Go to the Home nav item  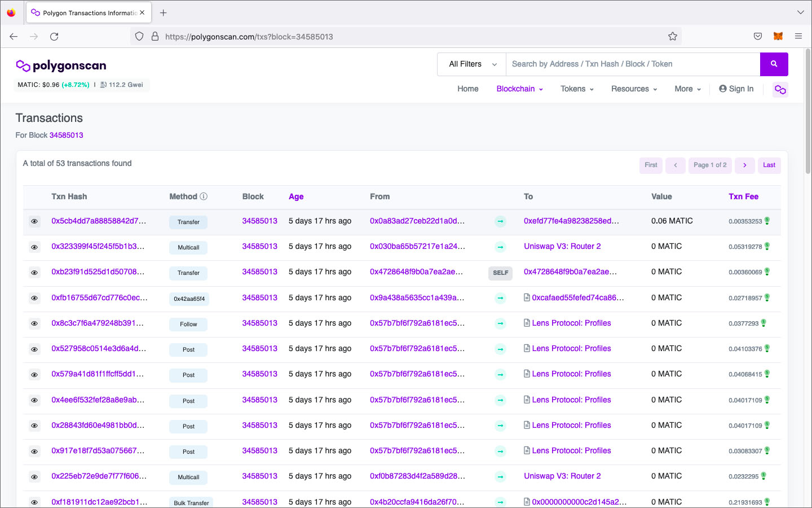467,89
